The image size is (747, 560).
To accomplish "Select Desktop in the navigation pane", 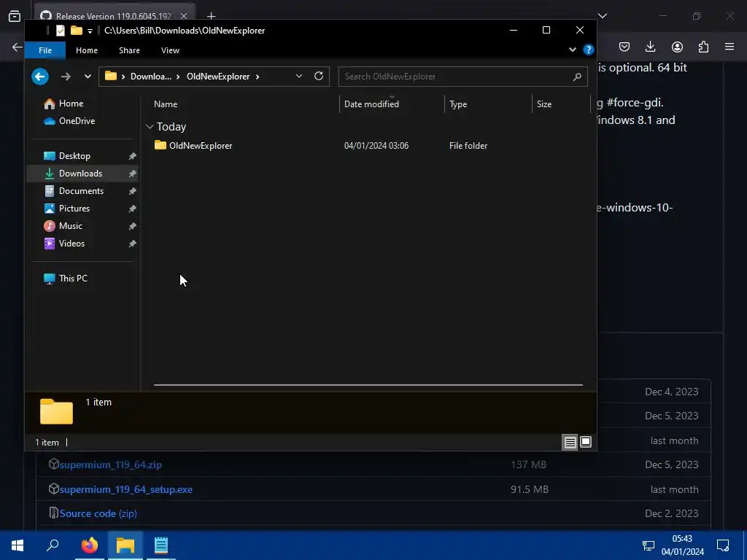I will pyautogui.click(x=74, y=156).
